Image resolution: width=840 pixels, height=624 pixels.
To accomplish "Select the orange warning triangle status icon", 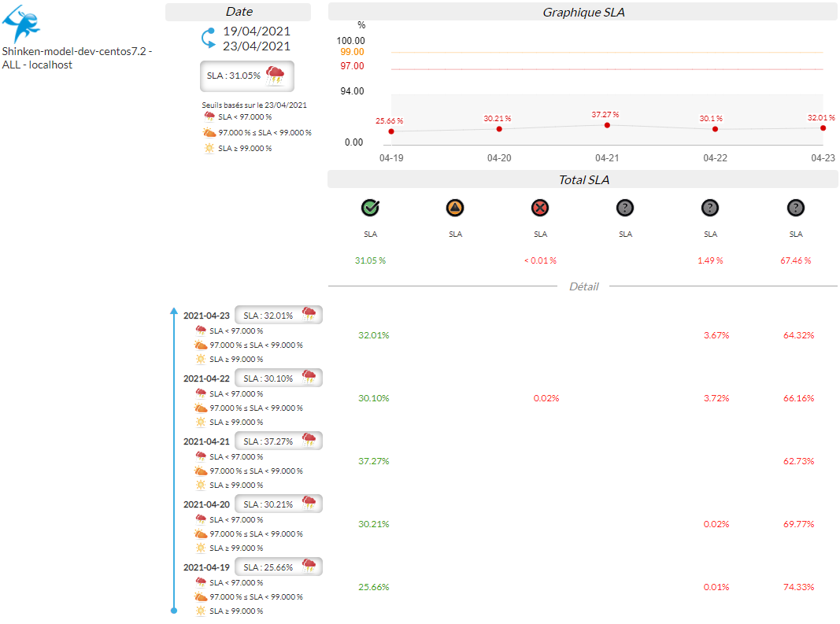I will point(455,208).
